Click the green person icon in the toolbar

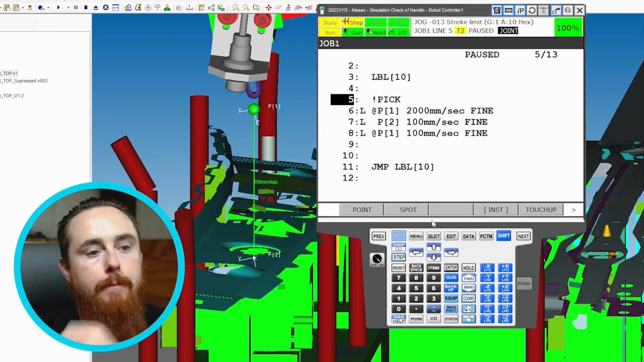[x=167, y=8]
